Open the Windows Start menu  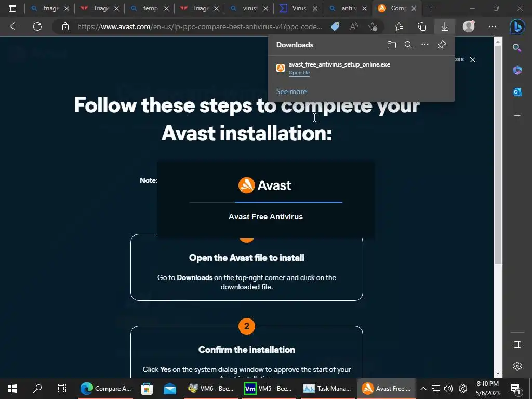pos(12,389)
